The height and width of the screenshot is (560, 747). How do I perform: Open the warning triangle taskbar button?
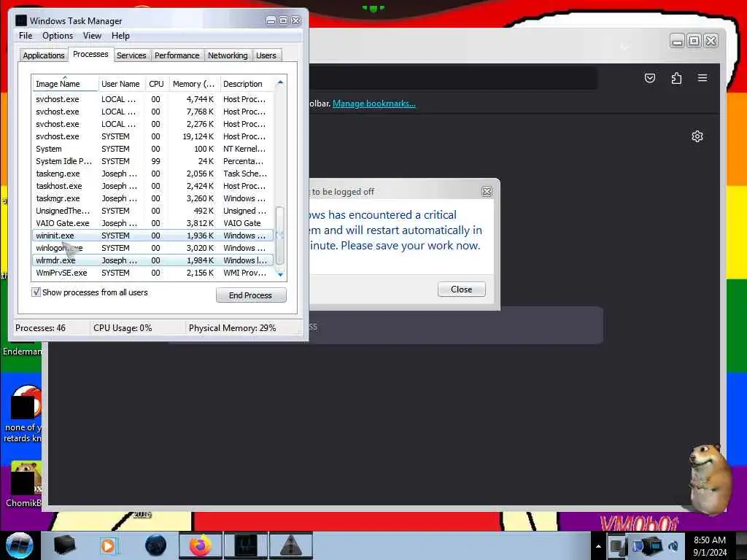tap(291, 545)
